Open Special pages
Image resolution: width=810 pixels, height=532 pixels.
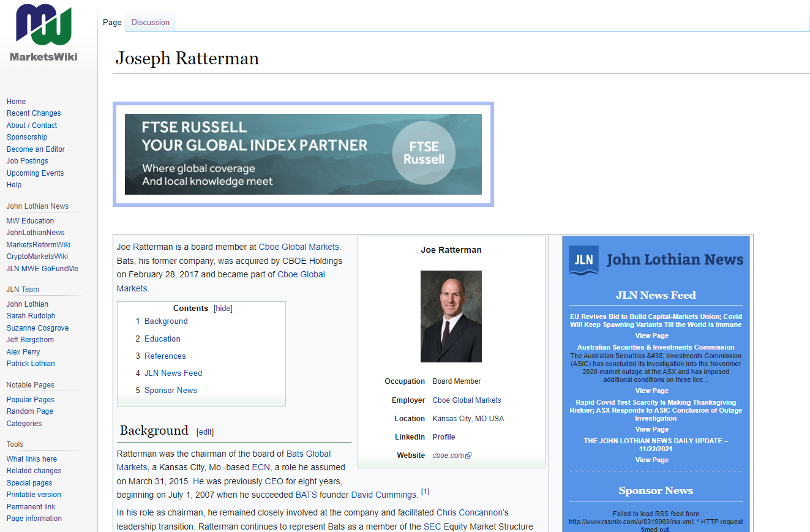(29, 483)
